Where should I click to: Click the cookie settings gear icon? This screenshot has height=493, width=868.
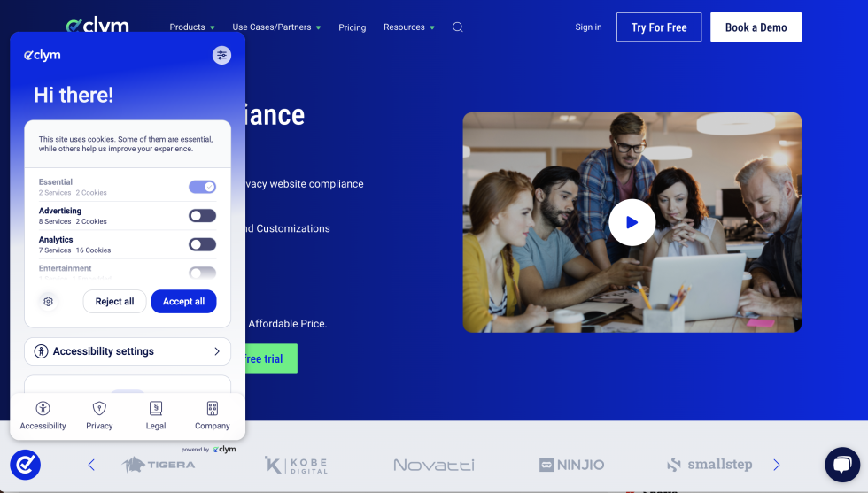point(49,302)
